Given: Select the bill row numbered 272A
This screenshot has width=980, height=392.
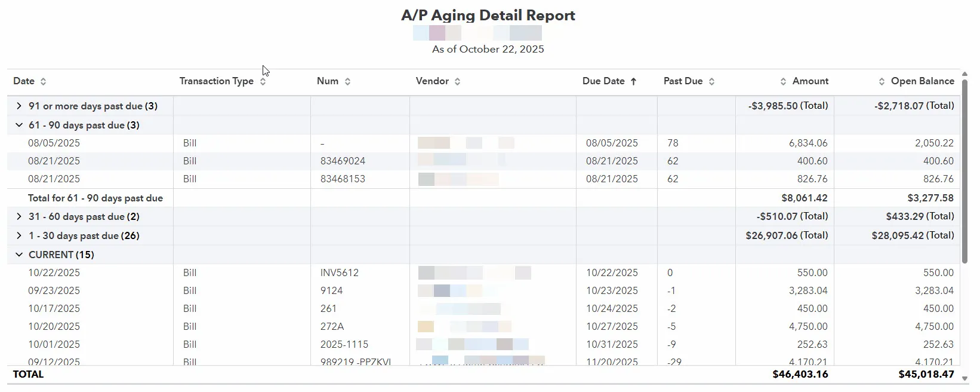Looking at the screenshot, I should click(332, 326).
